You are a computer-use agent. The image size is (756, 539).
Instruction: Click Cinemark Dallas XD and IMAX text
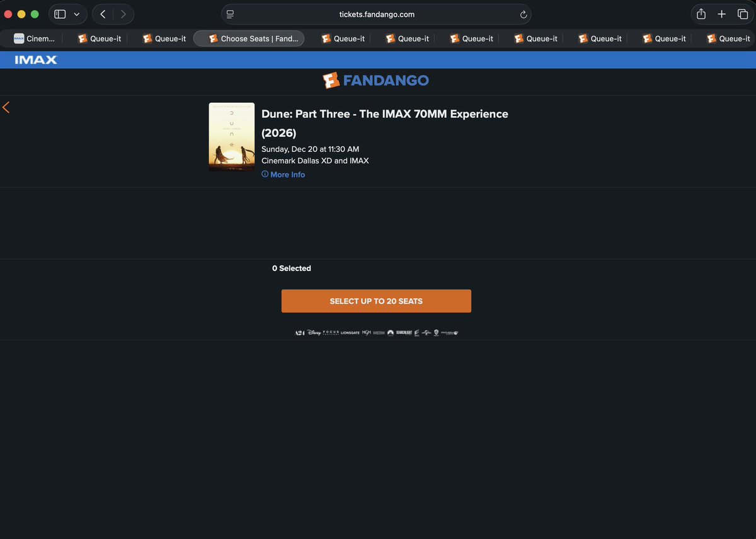pyautogui.click(x=315, y=161)
